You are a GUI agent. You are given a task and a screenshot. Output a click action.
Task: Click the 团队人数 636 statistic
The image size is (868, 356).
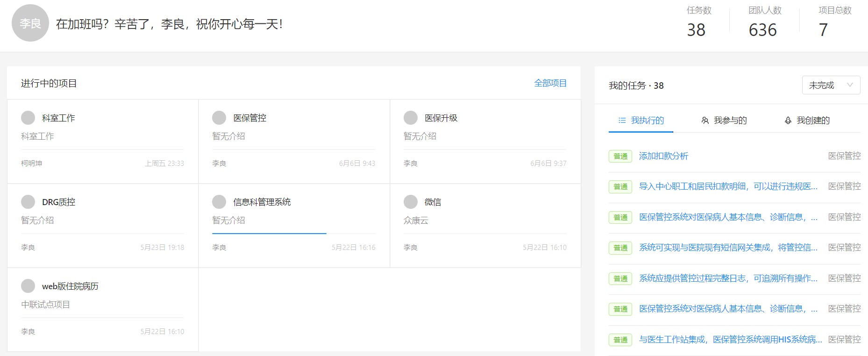click(x=764, y=22)
